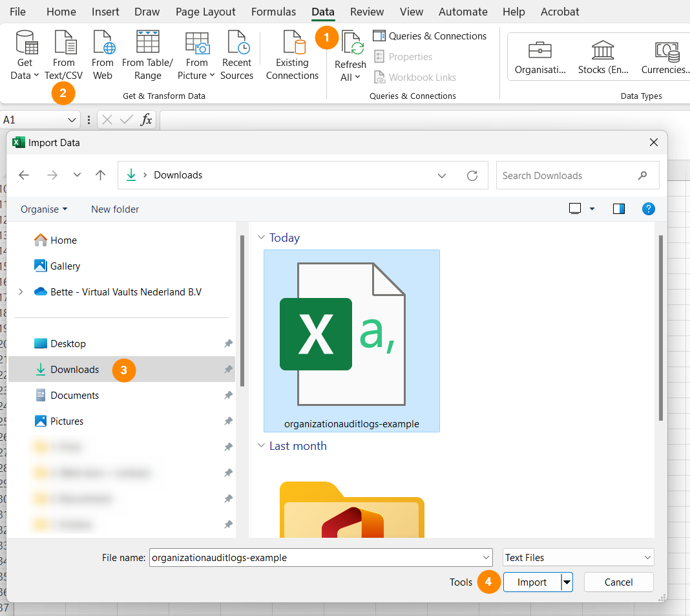
Task: Expand the Bette OneDrive tree node
Action: [x=21, y=292]
